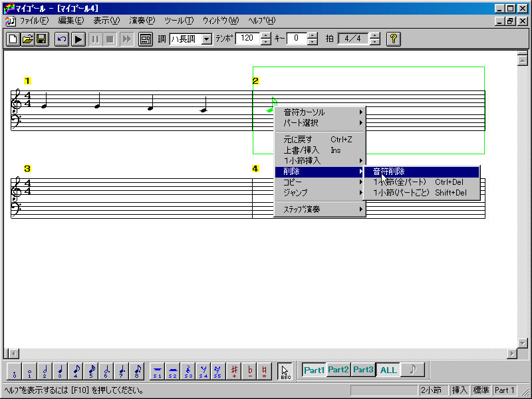Screen dimensions: 532x399
Task: Expand the ステップ演奏 submenu
Action: [x=320, y=209]
